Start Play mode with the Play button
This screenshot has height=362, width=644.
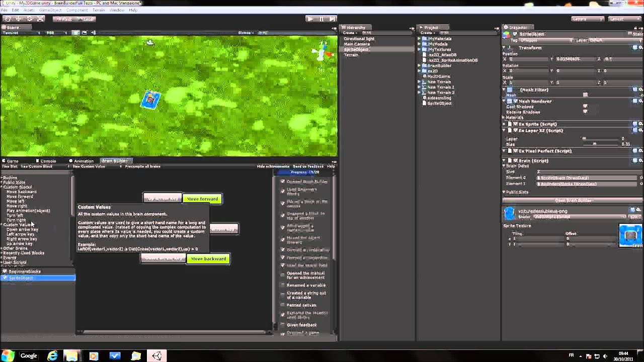coord(310,19)
